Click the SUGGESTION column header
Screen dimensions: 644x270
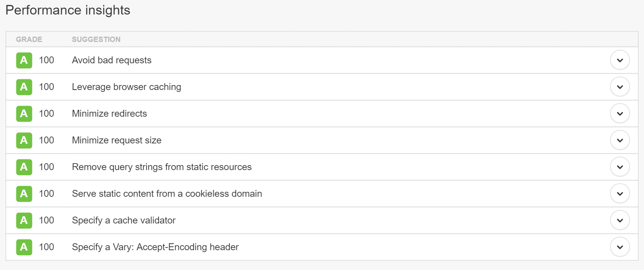[96, 39]
